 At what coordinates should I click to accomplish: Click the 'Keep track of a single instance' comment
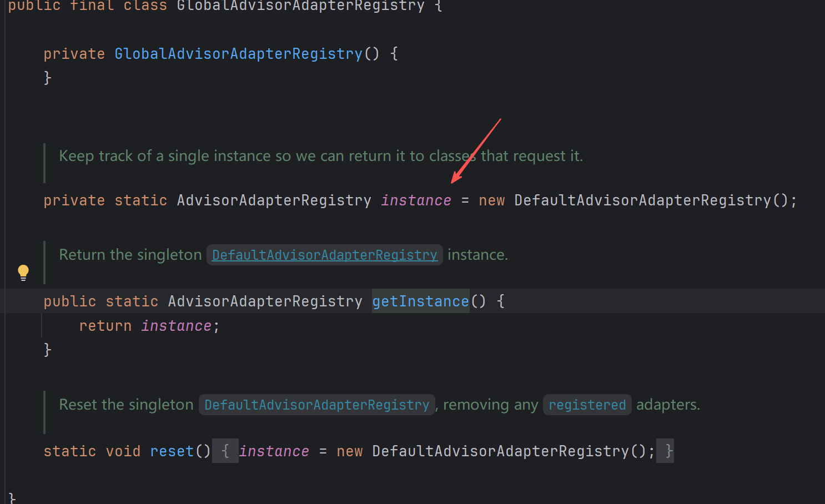pos(320,156)
